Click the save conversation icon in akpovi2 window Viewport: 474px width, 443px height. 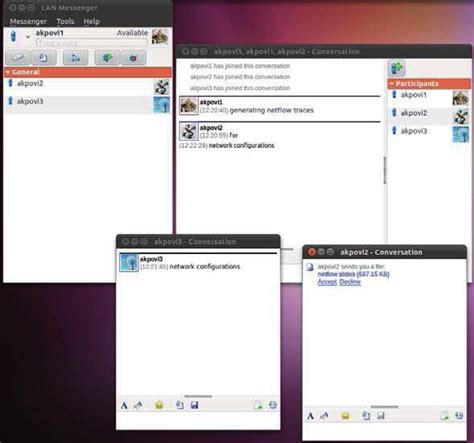pyautogui.click(x=381, y=416)
